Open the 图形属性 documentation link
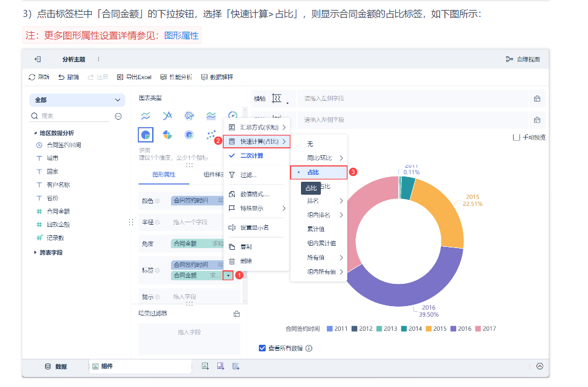588x387 pixels. coord(181,36)
